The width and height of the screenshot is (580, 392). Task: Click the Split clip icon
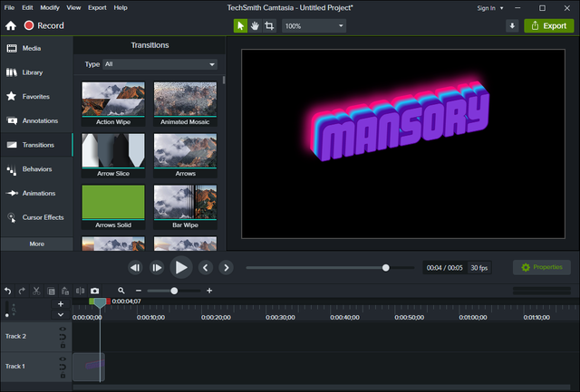coord(79,291)
